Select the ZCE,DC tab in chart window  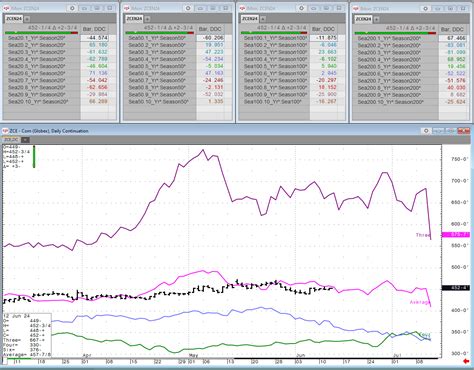click(x=12, y=140)
